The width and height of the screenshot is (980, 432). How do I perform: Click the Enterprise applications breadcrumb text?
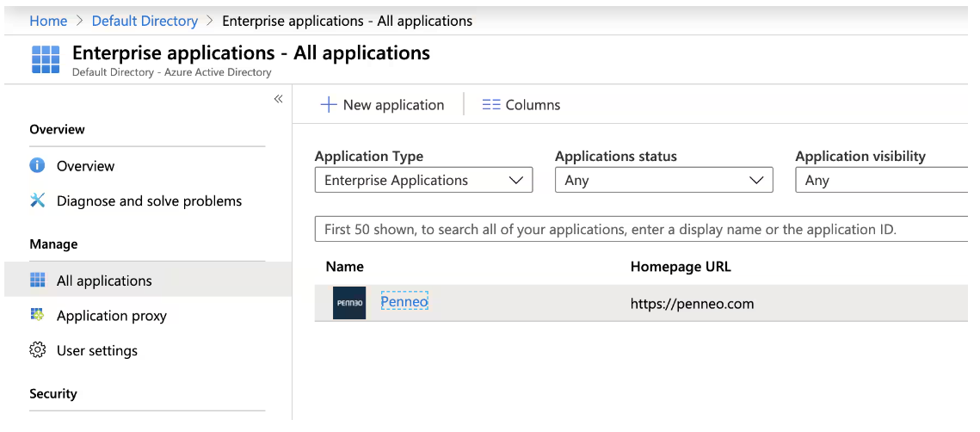click(348, 21)
